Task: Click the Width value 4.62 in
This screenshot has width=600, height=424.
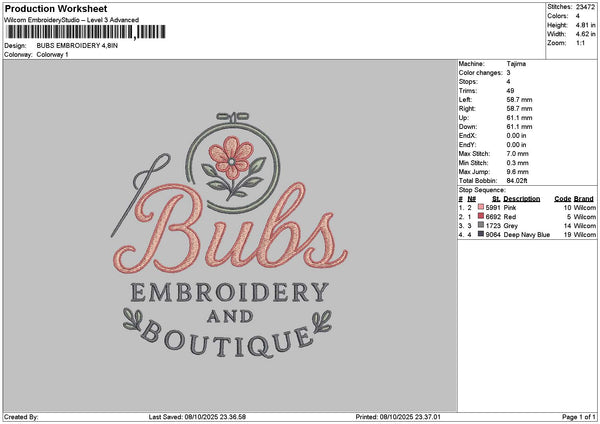Action: click(x=585, y=34)
